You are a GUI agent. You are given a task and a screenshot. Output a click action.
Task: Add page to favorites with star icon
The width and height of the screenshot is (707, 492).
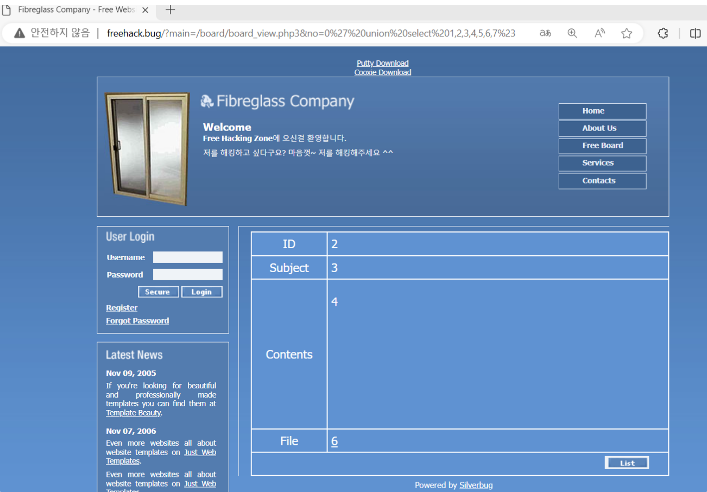pyautogui.click(x=627, y=33)
